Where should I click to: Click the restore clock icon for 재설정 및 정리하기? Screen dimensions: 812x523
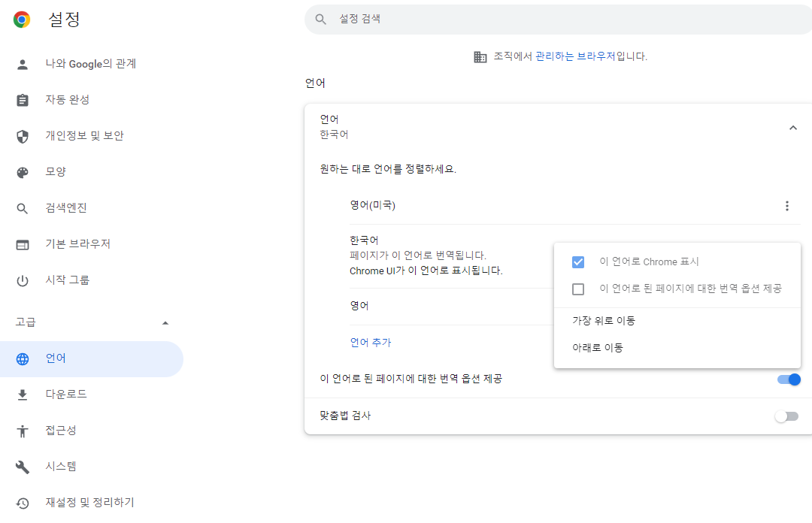23,503
